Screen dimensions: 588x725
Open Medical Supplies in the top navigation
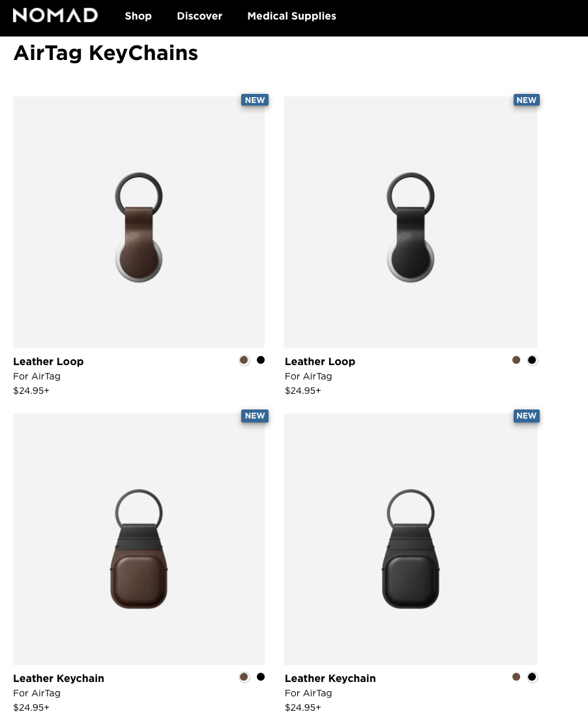point(291,16)
